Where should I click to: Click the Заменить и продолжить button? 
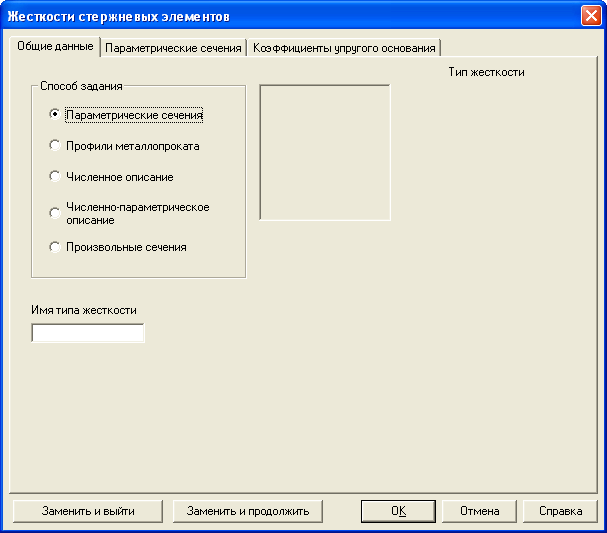pos(248,511)
